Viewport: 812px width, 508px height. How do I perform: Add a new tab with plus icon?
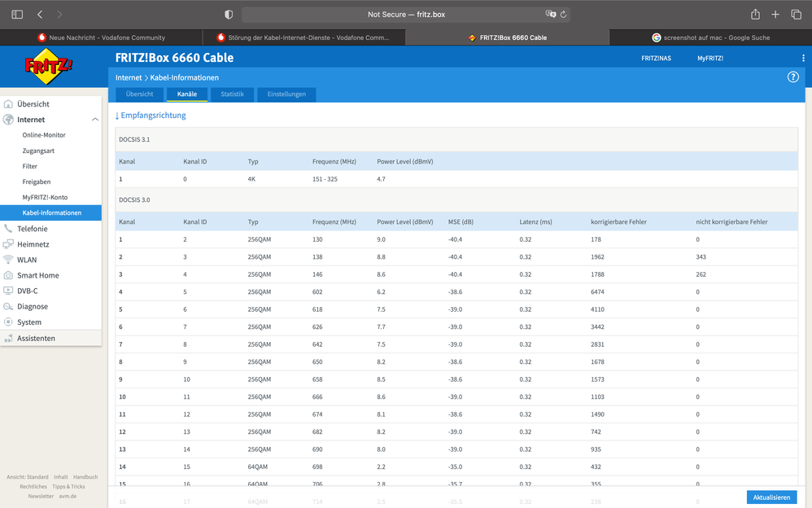click(x=775, y=15)
